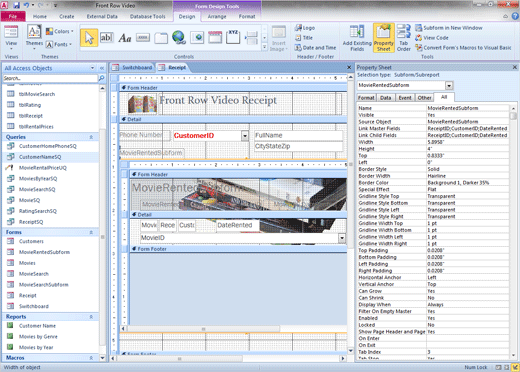The height and width of the screenshot is (372, 520).
Task: Click the Save icon in Quick Access Toolbar
Action: (x=16, y=5)
